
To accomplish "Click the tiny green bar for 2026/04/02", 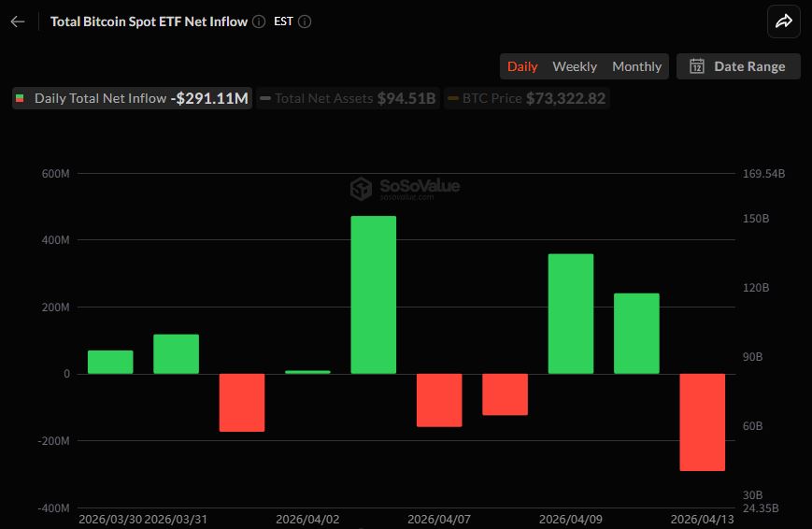I will 307,372.
